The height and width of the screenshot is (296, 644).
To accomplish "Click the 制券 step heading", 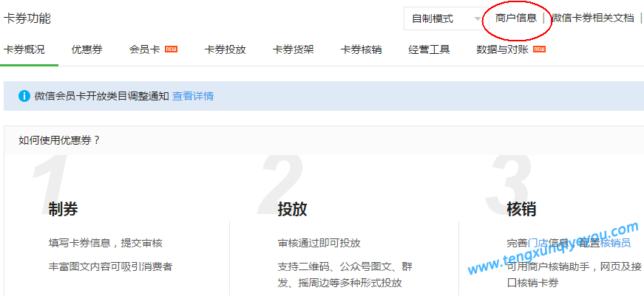I will (63, 210).
